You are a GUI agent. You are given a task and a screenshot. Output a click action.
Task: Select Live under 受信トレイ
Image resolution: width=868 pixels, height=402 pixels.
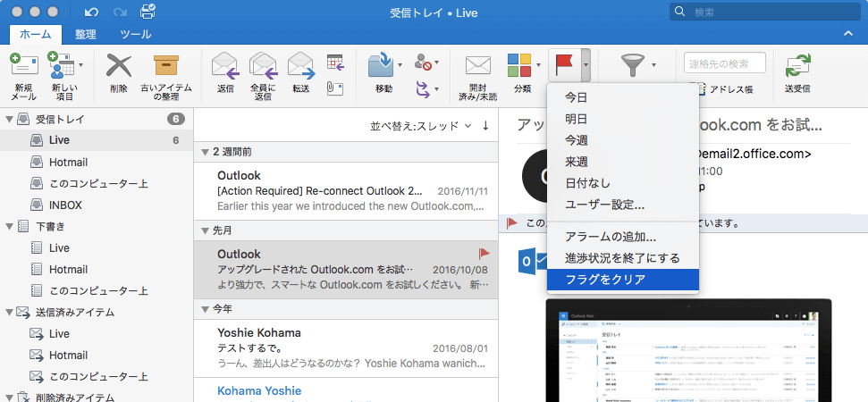click(x=97, y=140)
